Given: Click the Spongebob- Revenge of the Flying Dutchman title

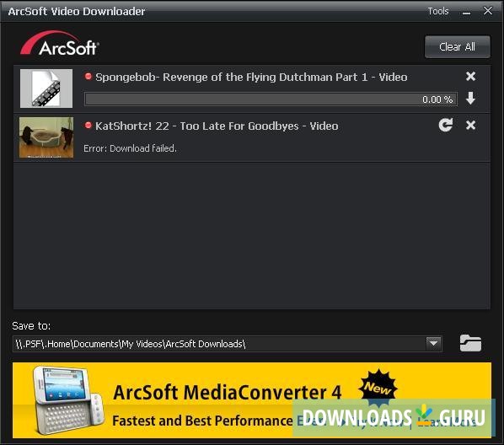Looking at the screenshot, I should [x=251, y=78].
